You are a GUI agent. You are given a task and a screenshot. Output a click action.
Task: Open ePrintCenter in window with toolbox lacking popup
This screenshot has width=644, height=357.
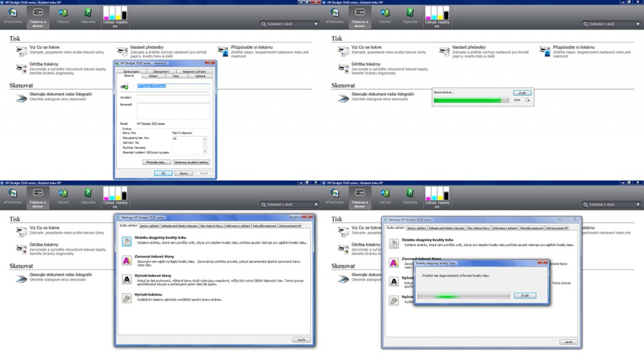point(13,196)
